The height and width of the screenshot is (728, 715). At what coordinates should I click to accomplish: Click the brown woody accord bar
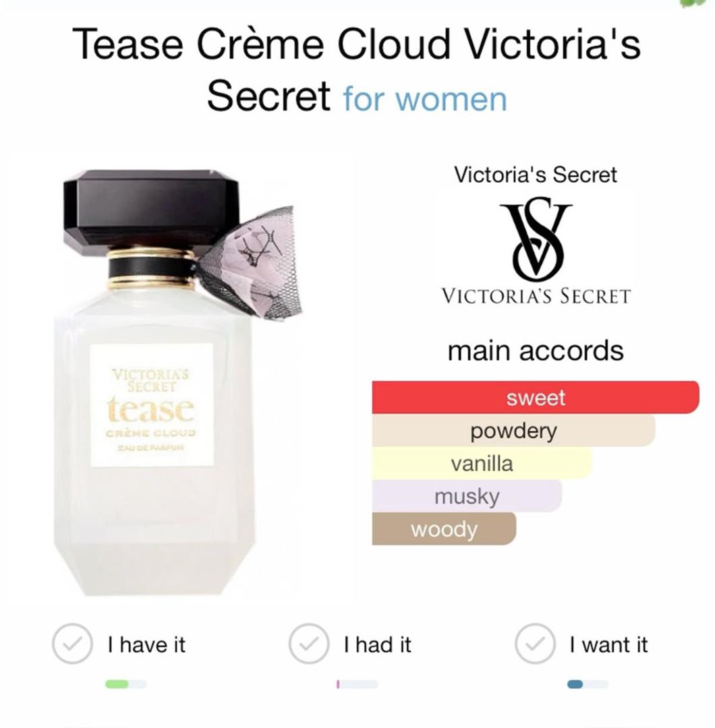pos(444,529)
